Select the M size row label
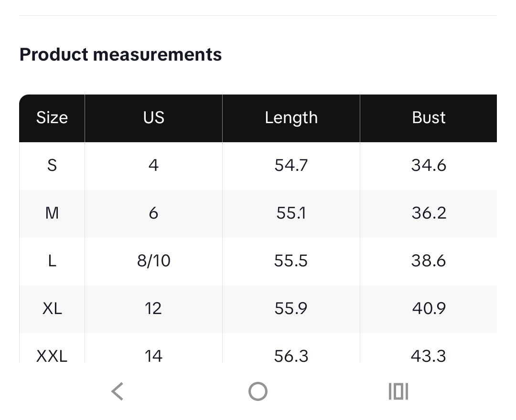The height and width of the screenshot is (420, 516). [x=52, y=213]
